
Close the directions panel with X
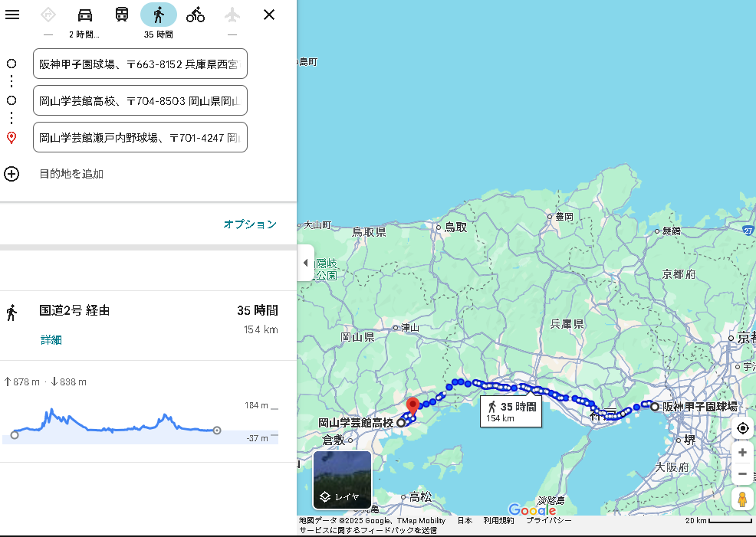pyautogui.click(x=269, y=15)
